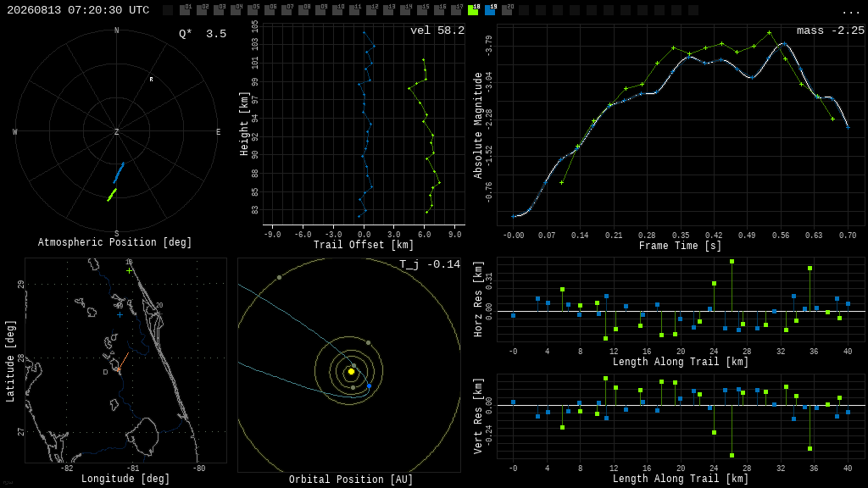The height and width of the screenshot is (488, 868).
Task: Click the green plus station marker on map
Action: point(129,270)
